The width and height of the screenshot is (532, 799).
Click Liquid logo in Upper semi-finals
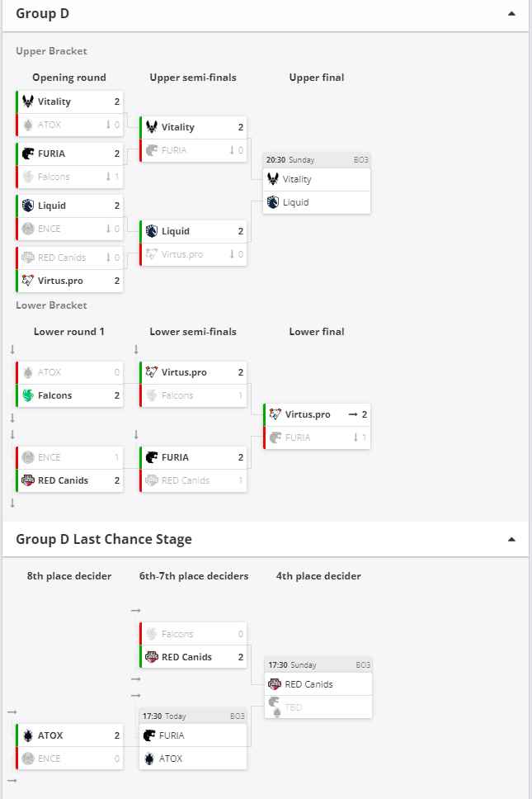point(151,231)
